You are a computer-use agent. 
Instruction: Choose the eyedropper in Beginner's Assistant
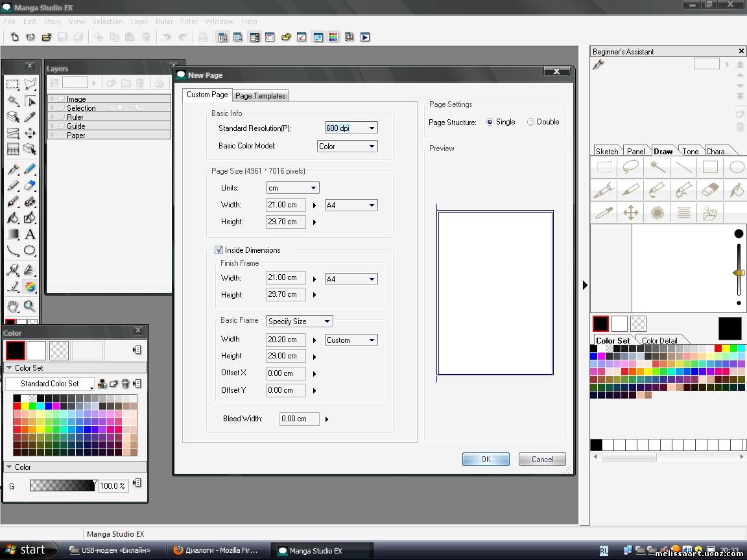[x=604, y=213]
